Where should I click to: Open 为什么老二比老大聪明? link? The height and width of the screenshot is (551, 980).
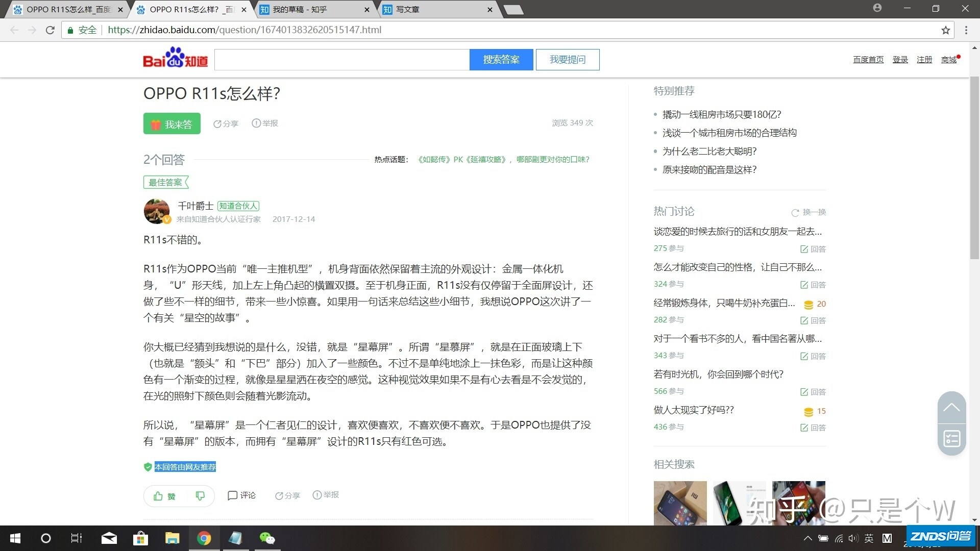[x=709, y=151]
